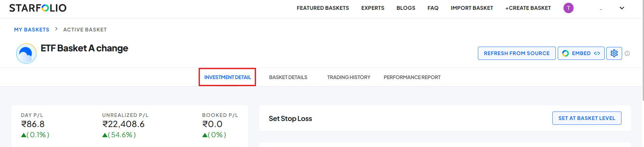Screen dimensions: 644x147
Task: Navigate to FAQ
Action: (x=433, y=8)
